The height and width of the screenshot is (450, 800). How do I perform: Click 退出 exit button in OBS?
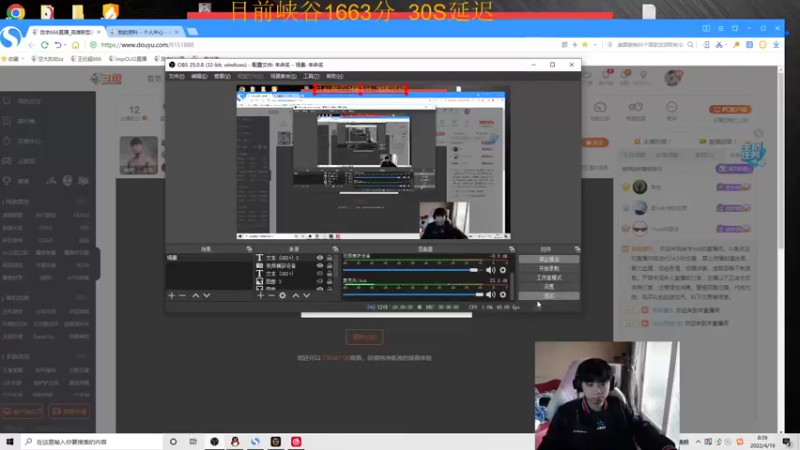[549, 296]
